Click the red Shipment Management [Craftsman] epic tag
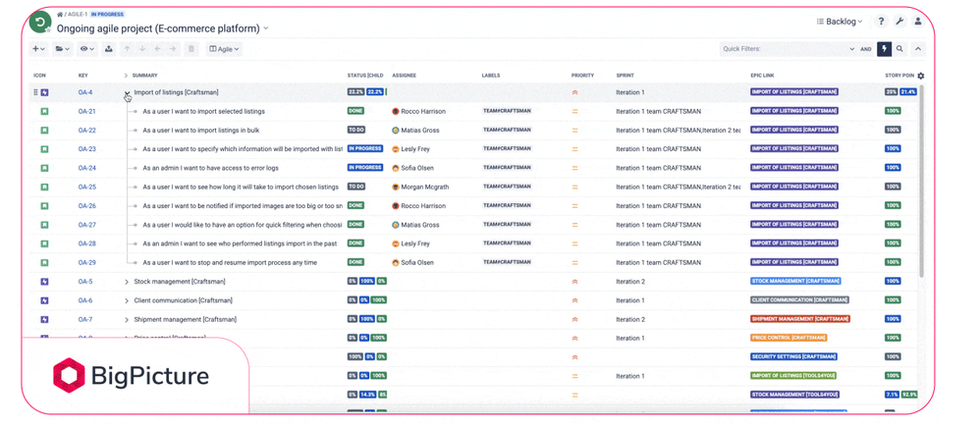This screenshot has width=980, height=430. 800,319
